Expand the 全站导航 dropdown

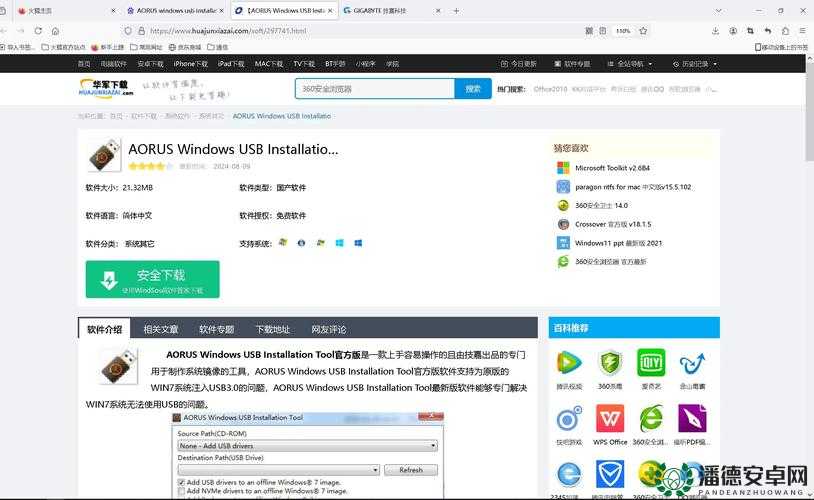pyautogui.click(x=630, y=64)
